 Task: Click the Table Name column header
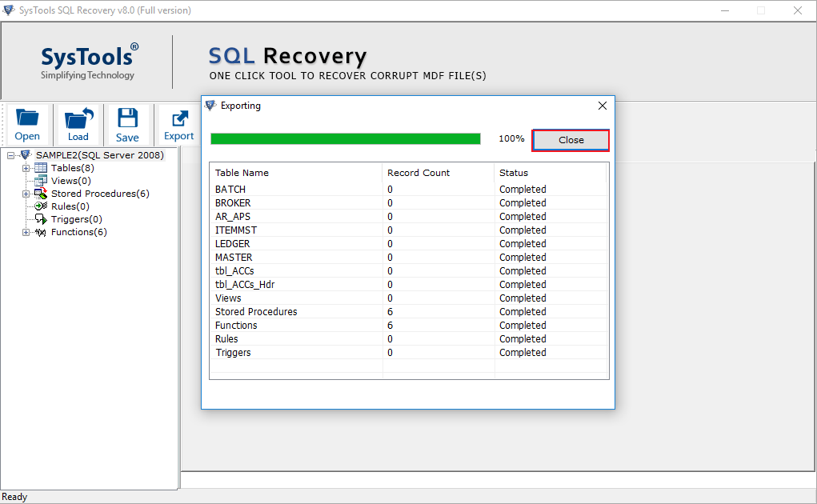click(296, 172)
